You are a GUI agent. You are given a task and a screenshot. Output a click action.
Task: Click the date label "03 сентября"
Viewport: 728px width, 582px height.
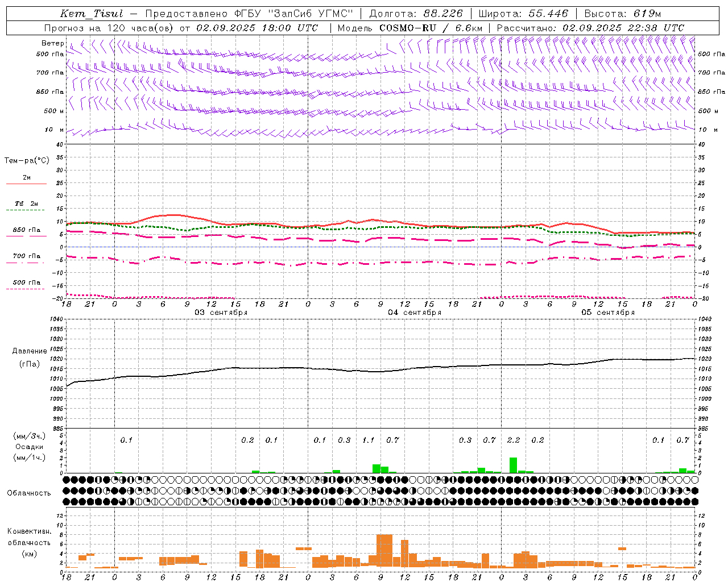point(221,313)
